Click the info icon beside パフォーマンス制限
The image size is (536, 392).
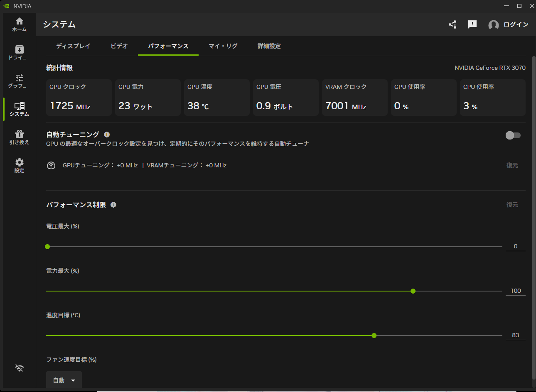pos(113,205)
